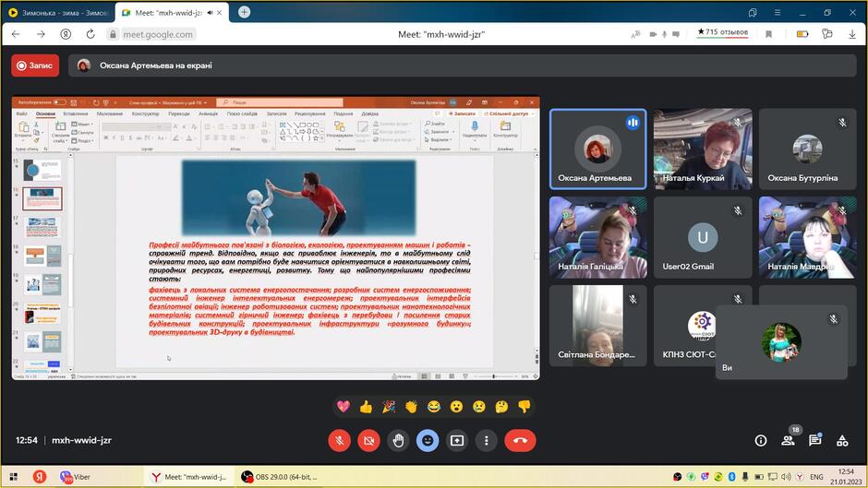Select the Наталья Куркай video tile
The width and height of the screenshot is (868, 488).
(x=703, y=149)
